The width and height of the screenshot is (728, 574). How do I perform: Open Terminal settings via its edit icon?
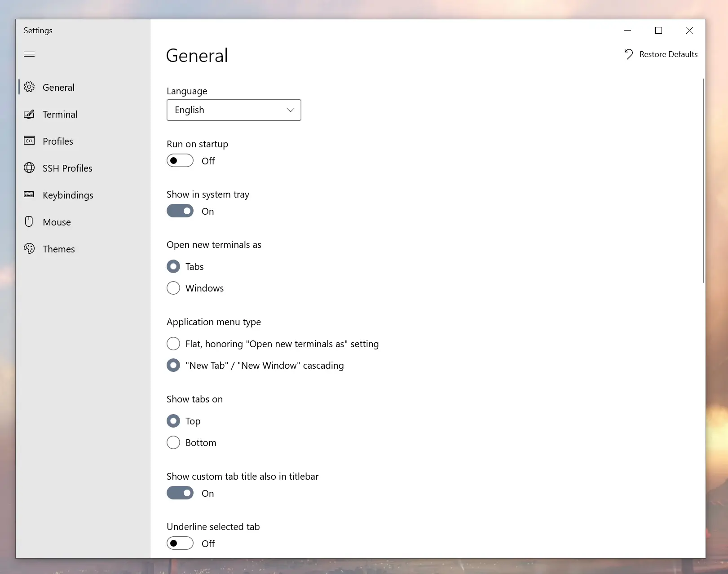[29, 114]
